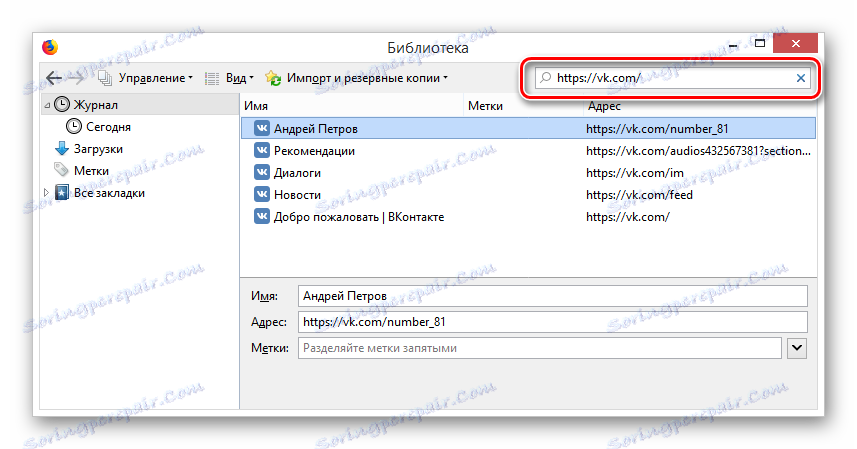Click the import and backup star icon

pos(273,78)
